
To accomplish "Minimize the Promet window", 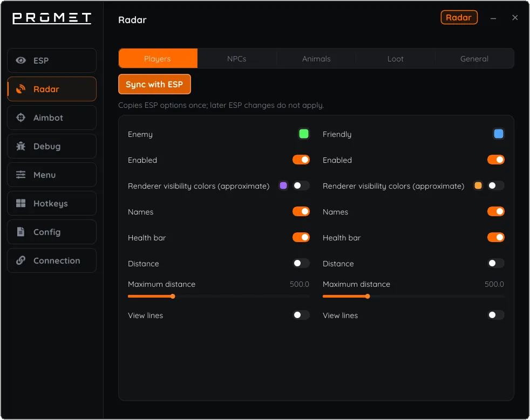I will pyautogui.click(x=493, y=18).
